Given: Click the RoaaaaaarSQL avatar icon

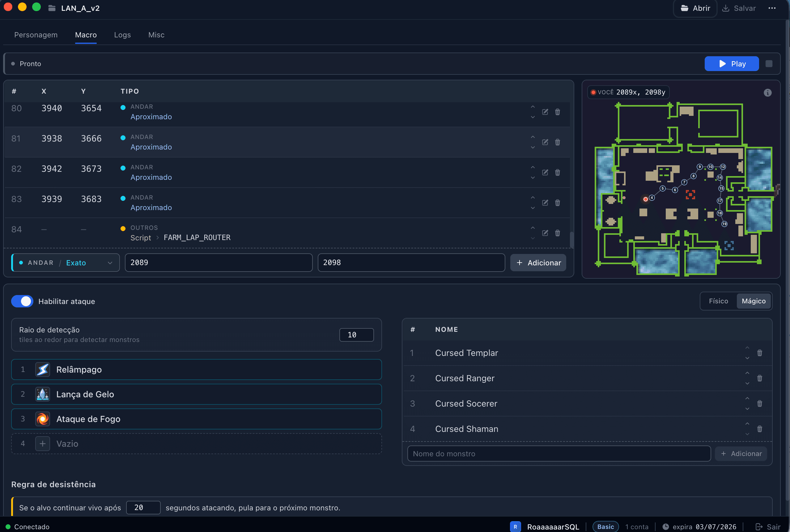Looking at the screenshot, I should point(515,526).
